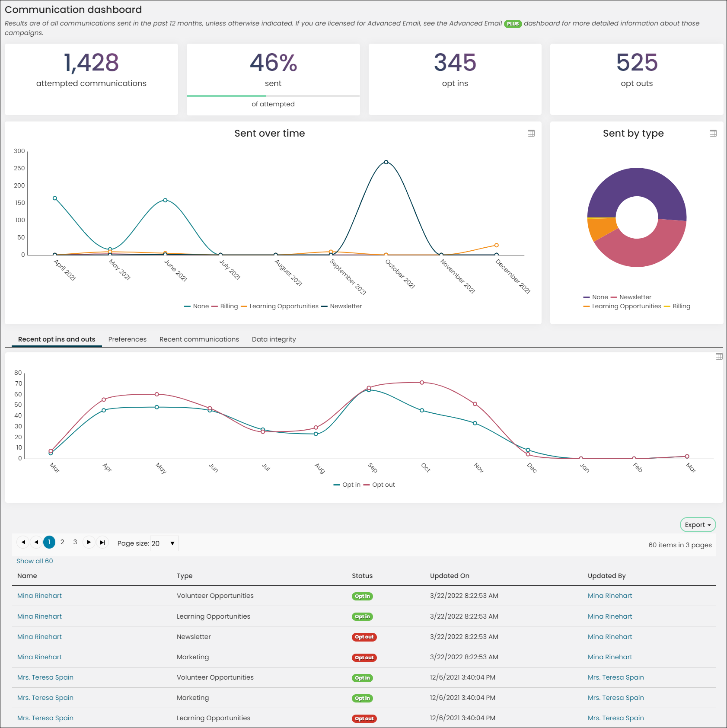Click the purple None donut segment
The width and height of the screenshot is (727, 728).
click(x=637, y=184)
